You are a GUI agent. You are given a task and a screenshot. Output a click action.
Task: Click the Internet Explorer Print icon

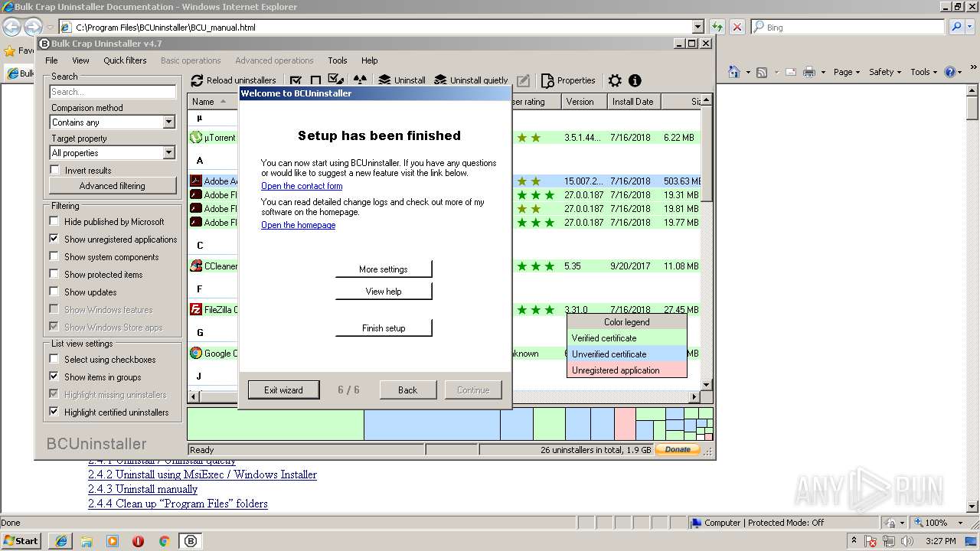tap(810, 72)
